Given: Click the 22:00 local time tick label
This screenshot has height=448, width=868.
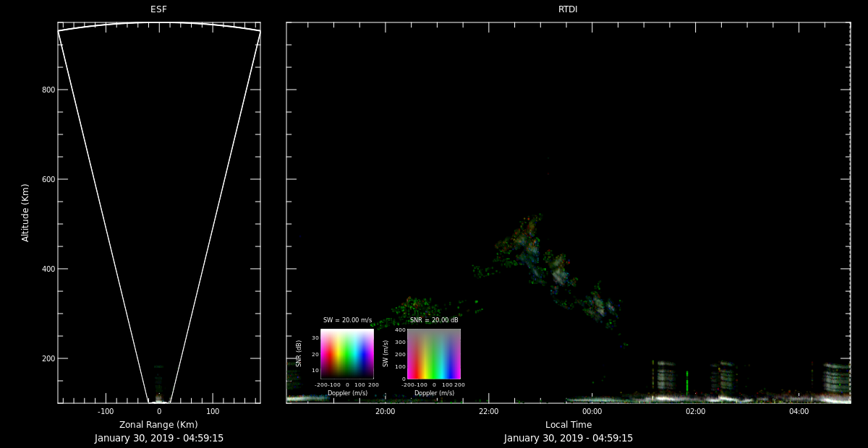Looking at the screenshot, I should tap(488, 411).
